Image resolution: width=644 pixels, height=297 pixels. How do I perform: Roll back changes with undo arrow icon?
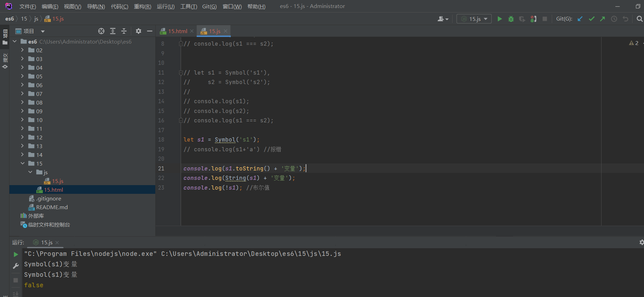(x=626, y=19)
